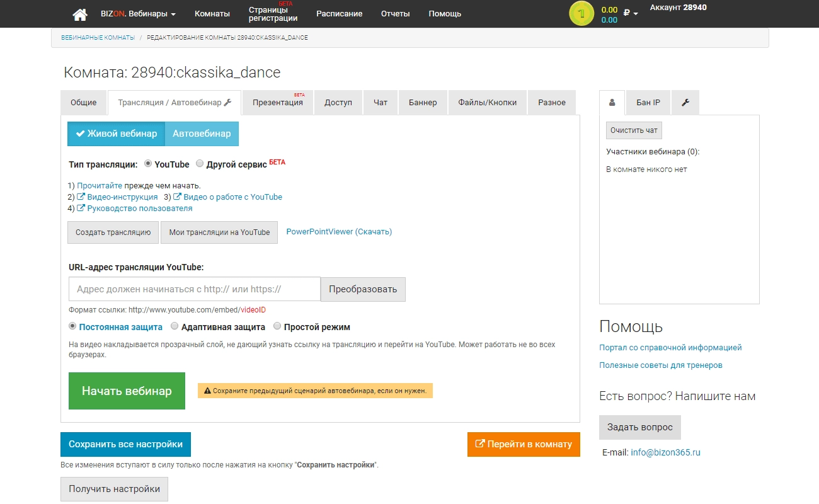The image size is (819, 504).
Task: Open the Руководство пользователя link
Action: 135,209
